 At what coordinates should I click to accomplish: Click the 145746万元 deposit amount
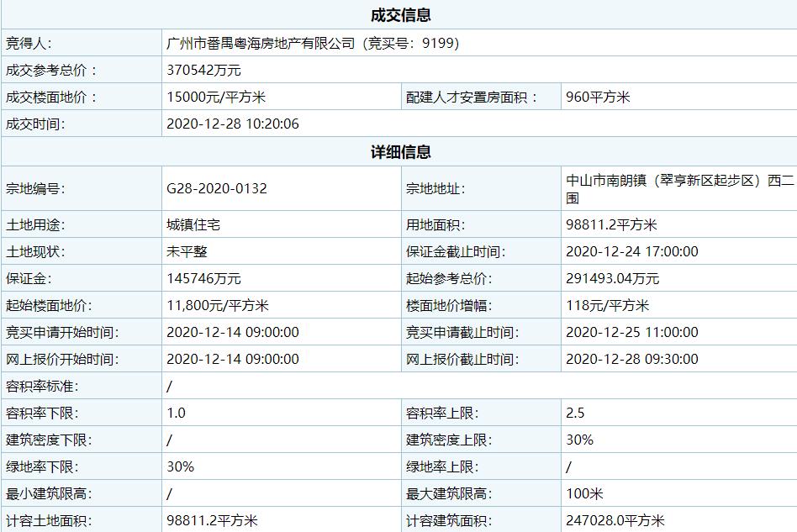(x=203, y=278)
